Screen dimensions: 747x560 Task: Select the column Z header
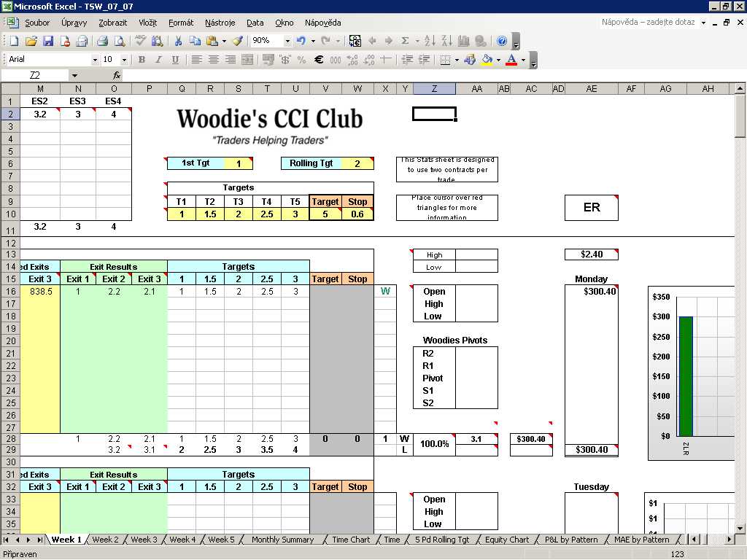pos(434,88)
